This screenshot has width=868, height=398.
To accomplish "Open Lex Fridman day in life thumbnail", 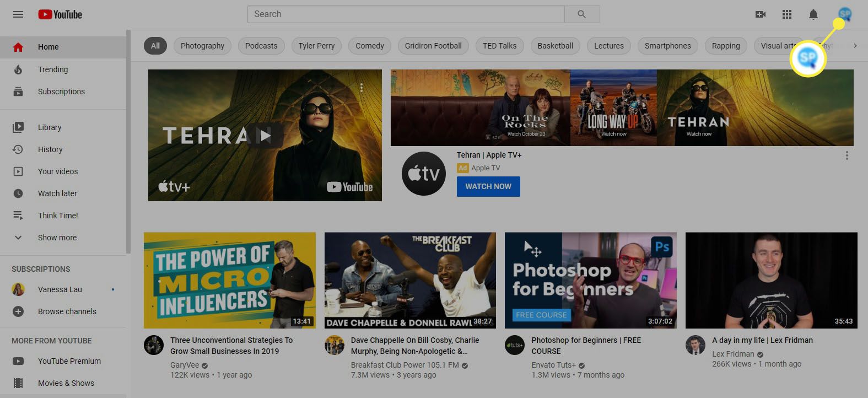I will [x=772, y=281].
